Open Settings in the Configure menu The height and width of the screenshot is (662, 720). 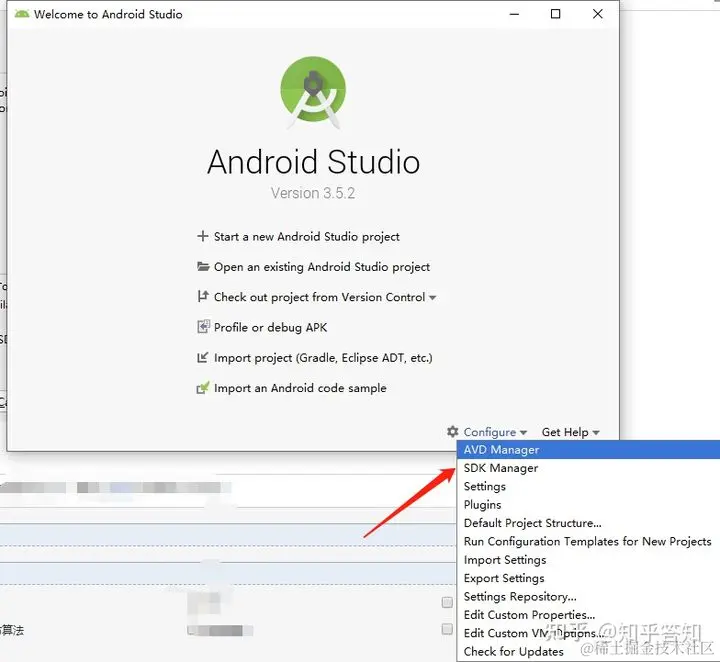588,486
